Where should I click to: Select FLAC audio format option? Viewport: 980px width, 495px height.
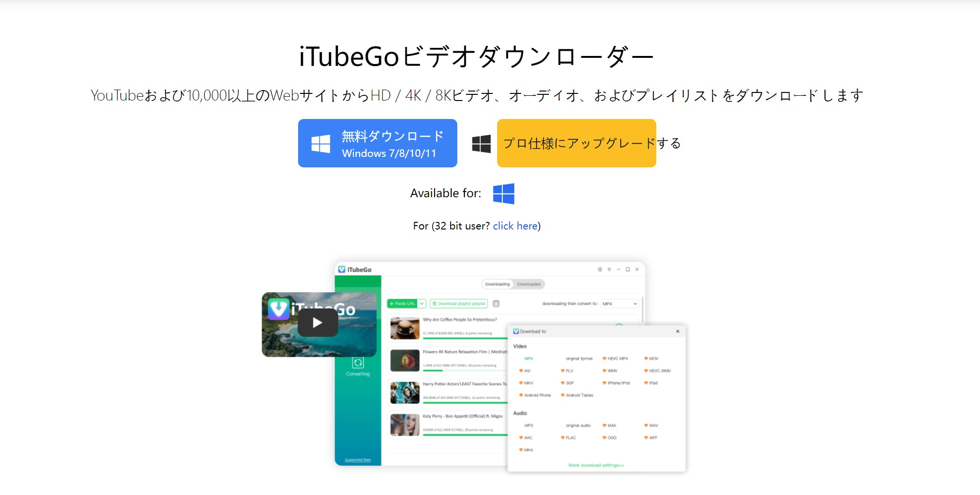coord(568,438)
